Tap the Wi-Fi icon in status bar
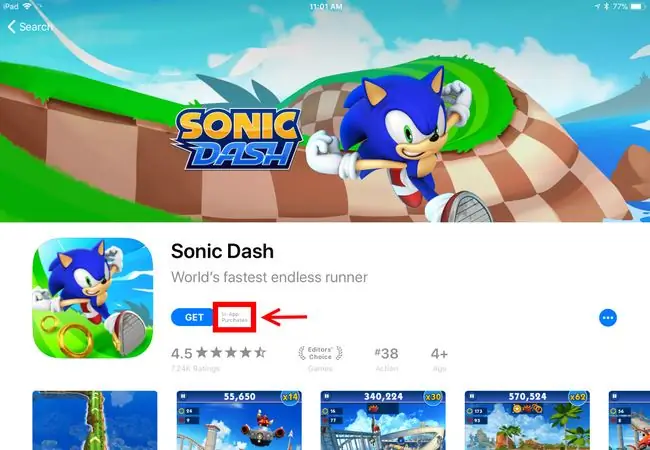Image resolution: width=650 pixels, height=450 pixels. (x=27, y=6)
